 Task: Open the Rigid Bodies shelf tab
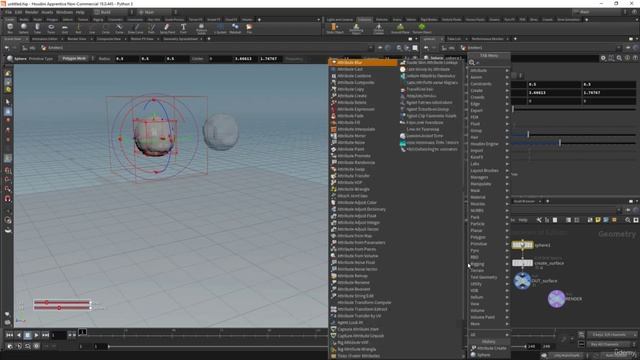[x=429, y=19]
